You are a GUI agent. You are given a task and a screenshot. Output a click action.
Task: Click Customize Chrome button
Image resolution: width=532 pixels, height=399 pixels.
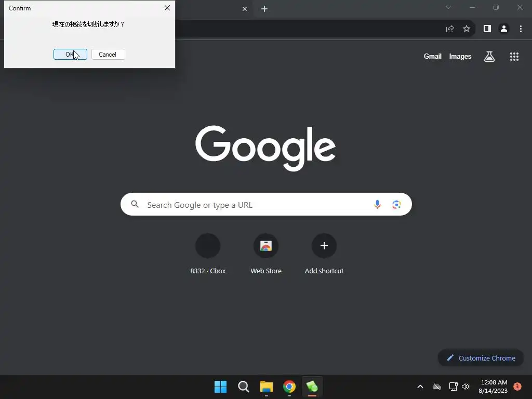point(481,358)
